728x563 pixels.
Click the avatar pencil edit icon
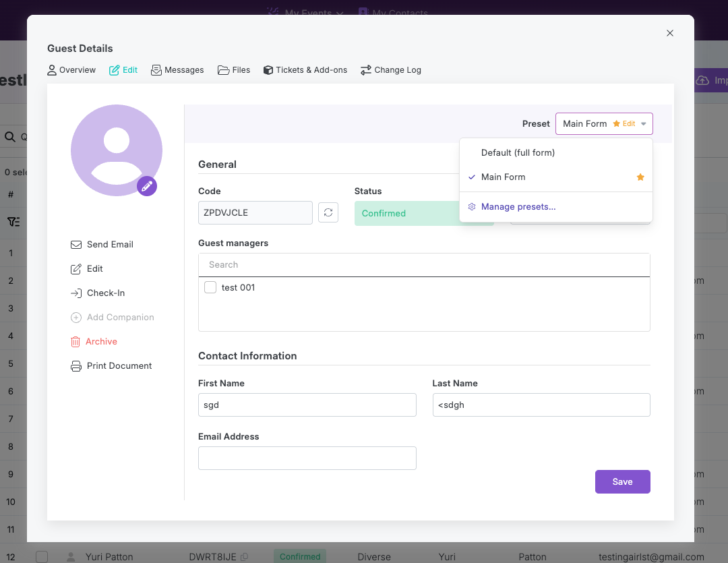pos(147,186)
